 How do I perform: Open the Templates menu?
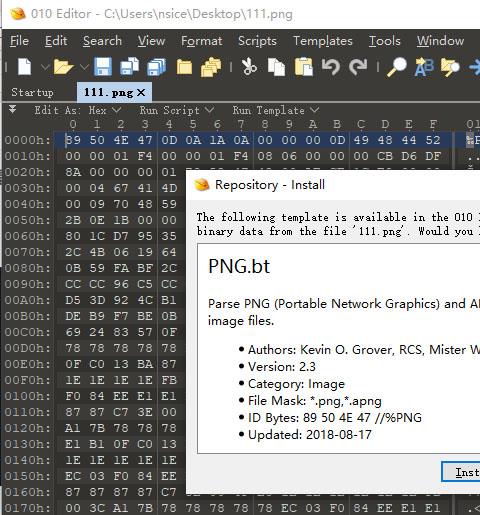[323, 41]
